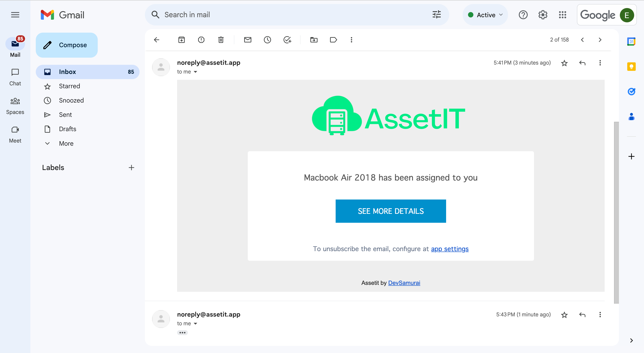The height and width of the screenshot is (353, 644).
Task: Click the app settings hyperlink
Action: [x=449, y=249]
